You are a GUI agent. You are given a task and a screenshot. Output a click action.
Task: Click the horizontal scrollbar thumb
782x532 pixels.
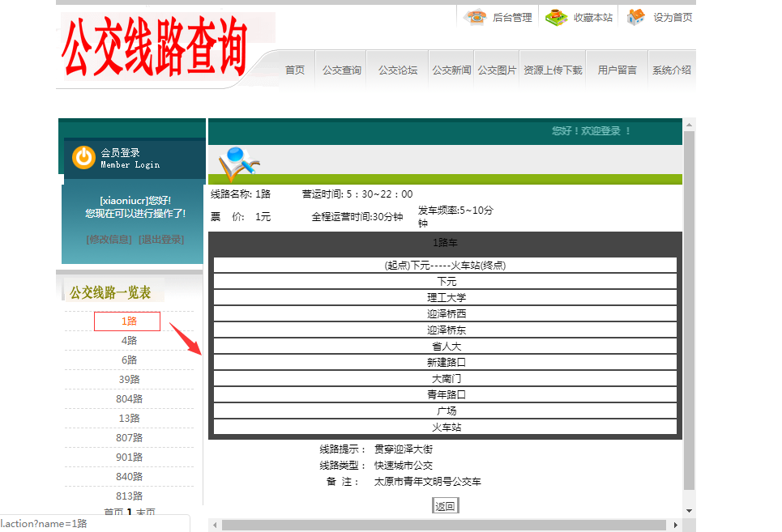pos(444,525)
